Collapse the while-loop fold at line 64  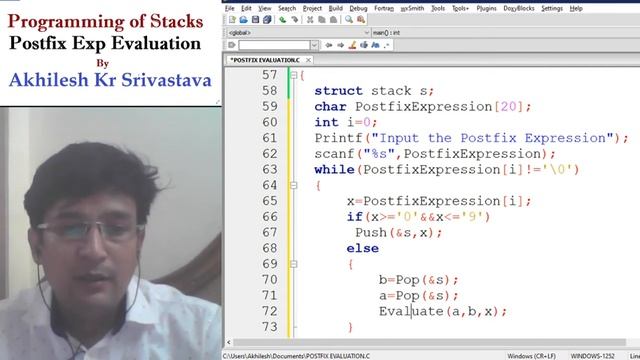(x=293, y=185)
